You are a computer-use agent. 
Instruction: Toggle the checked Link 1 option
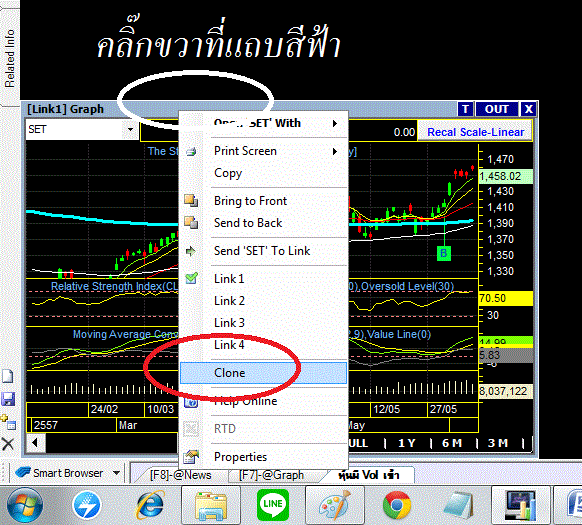click(x=263, y=279)
